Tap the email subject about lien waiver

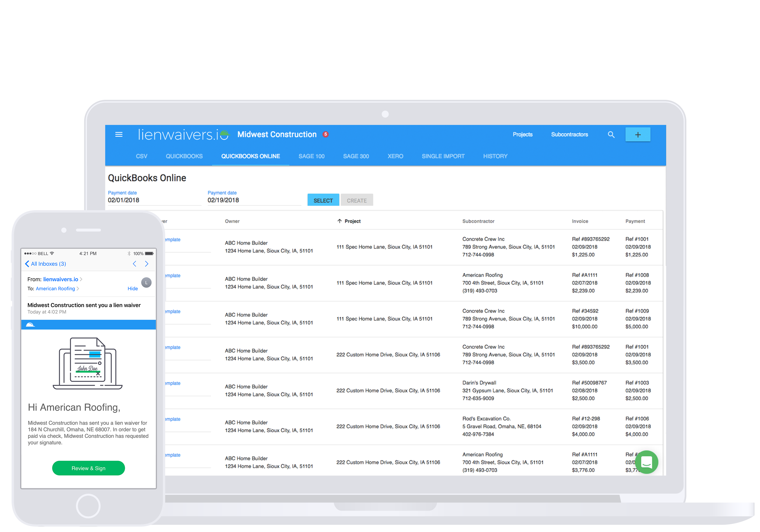tap(84, 305)
